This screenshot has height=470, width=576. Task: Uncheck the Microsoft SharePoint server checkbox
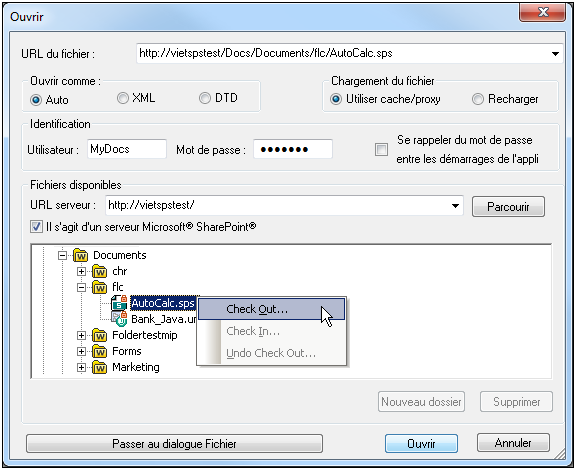[36, 227]
